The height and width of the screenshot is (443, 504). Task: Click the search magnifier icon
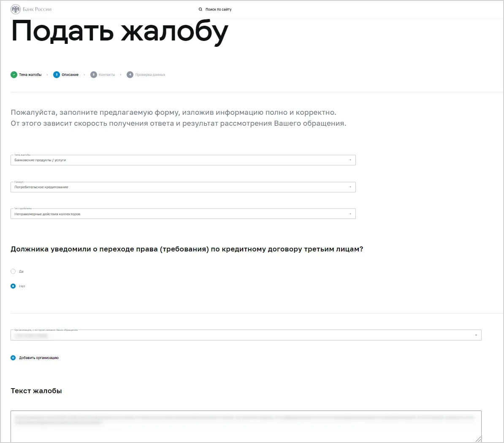pyautogui.click(x=200, y=9)
